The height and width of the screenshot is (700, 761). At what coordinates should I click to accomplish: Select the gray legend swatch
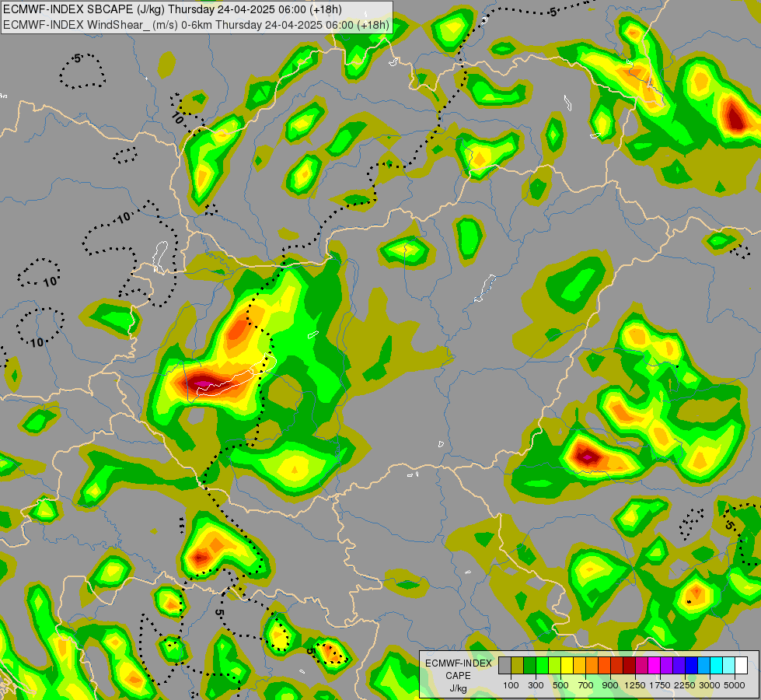click(504, 665)
